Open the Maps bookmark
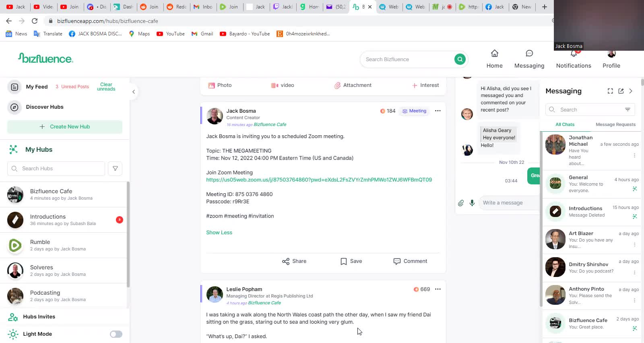 coord(139,34)
